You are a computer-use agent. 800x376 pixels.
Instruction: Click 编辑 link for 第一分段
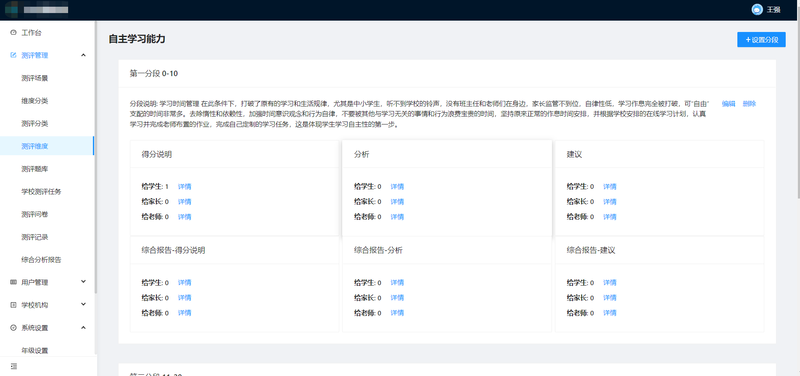(729, 104)
